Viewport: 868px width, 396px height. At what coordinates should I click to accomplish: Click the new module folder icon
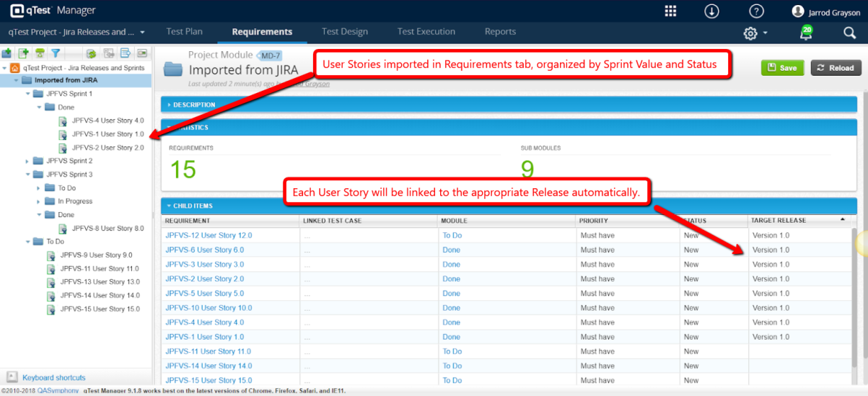coord(7,53)
